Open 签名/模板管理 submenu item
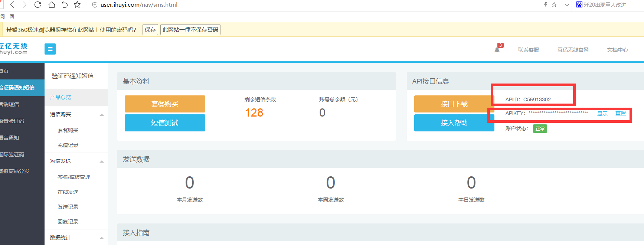The height and width of the screenshot is (245, 644). click(74, 177)
